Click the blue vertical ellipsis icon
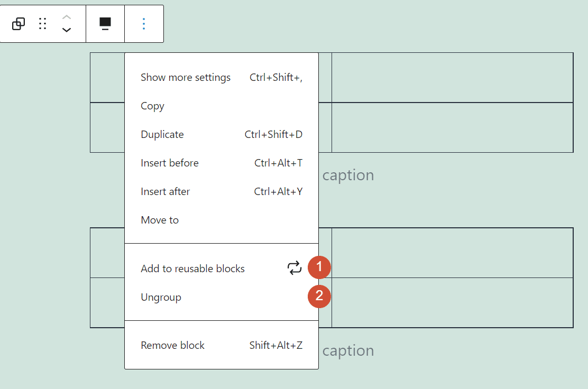The height and width of the screenshot is (389, 588). (144, 23)
